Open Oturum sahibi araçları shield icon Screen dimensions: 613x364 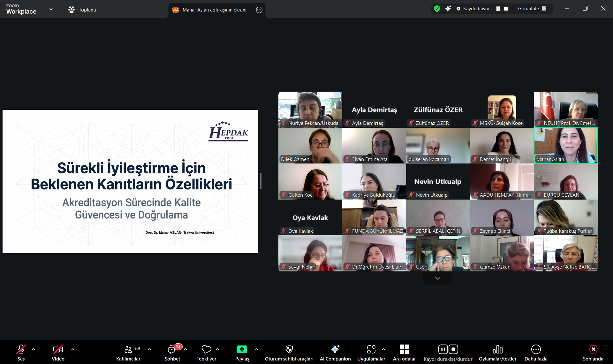coord(289,349)
